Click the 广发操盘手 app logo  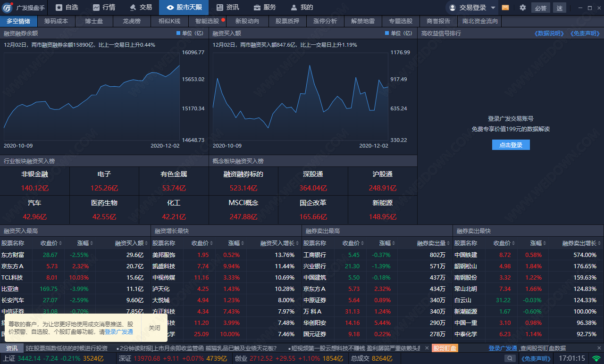pyautogui.click(x=8, y=8)
